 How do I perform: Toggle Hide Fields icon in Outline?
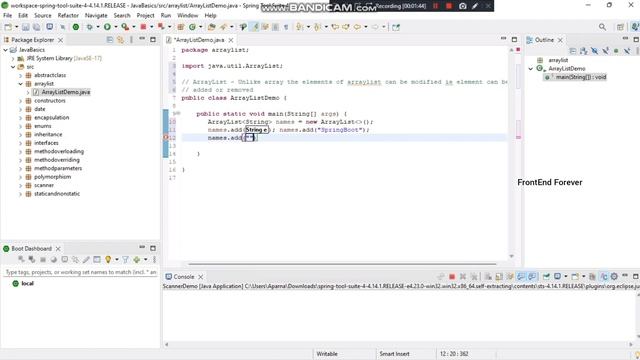(x=595, y=51)
